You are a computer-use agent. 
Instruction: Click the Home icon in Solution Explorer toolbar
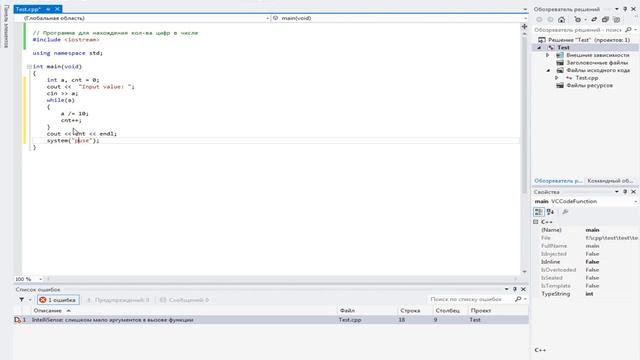pos(562,20)
